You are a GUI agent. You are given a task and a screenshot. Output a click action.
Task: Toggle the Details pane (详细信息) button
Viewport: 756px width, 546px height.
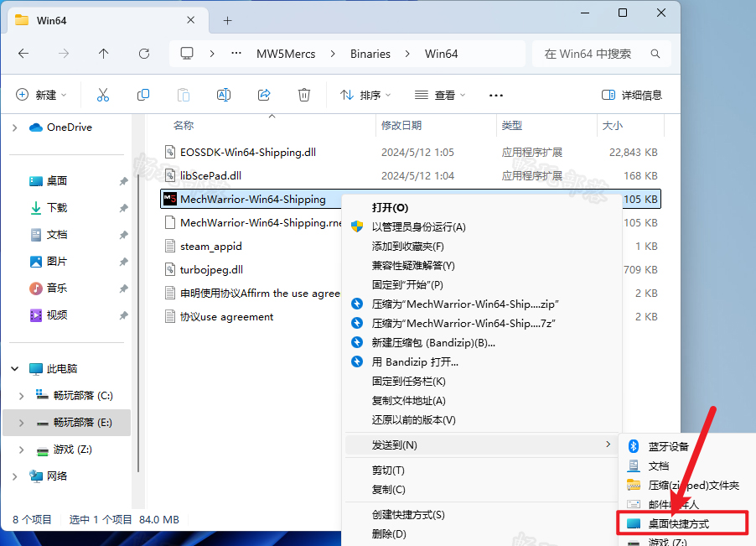point(632,95)
